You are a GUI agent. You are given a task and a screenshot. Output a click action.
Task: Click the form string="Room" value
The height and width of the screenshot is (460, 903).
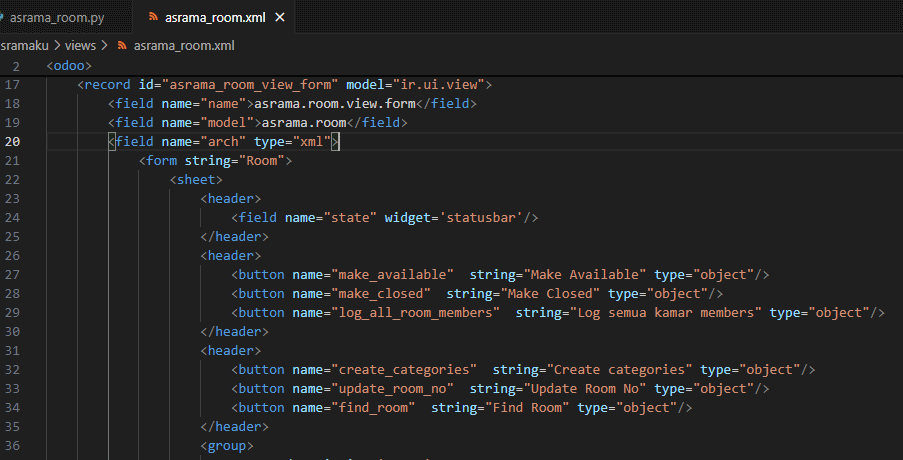click(261, 161)
